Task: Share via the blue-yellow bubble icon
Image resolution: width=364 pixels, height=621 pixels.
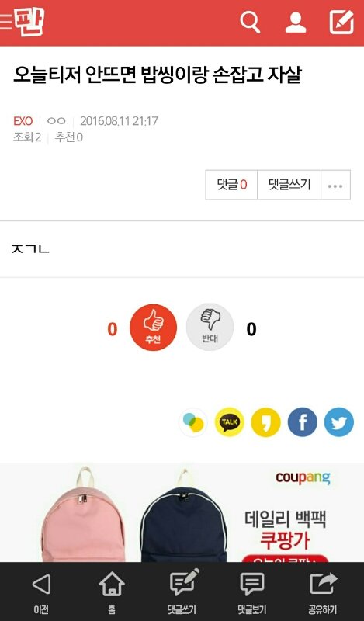Action: point(193,422)
